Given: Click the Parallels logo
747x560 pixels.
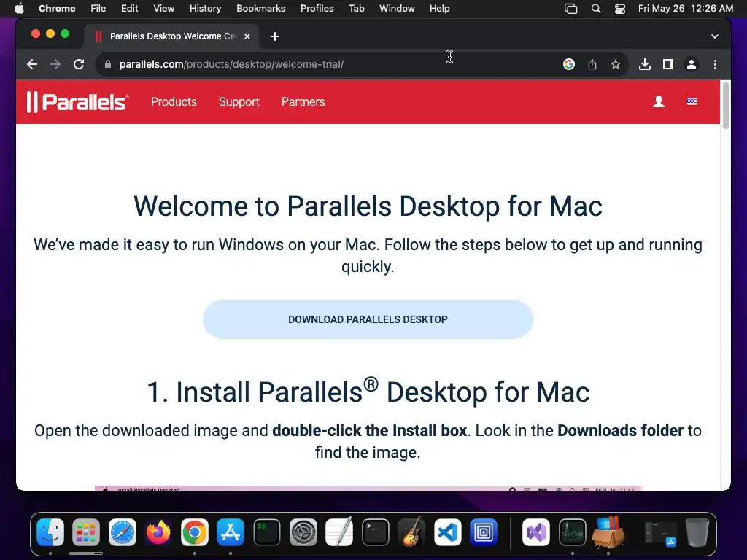Looking at the screenshot, I should point(77,102).
